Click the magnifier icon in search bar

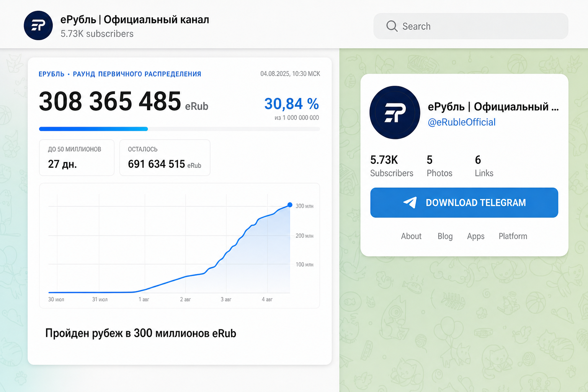[x=392, y=26]
